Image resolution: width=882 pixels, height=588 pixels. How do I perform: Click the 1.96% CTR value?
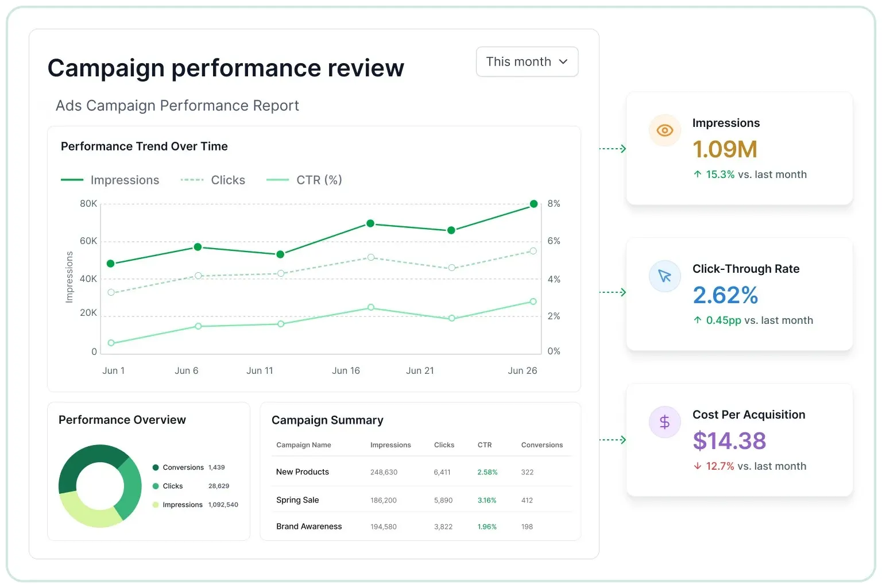coord(487,527)
